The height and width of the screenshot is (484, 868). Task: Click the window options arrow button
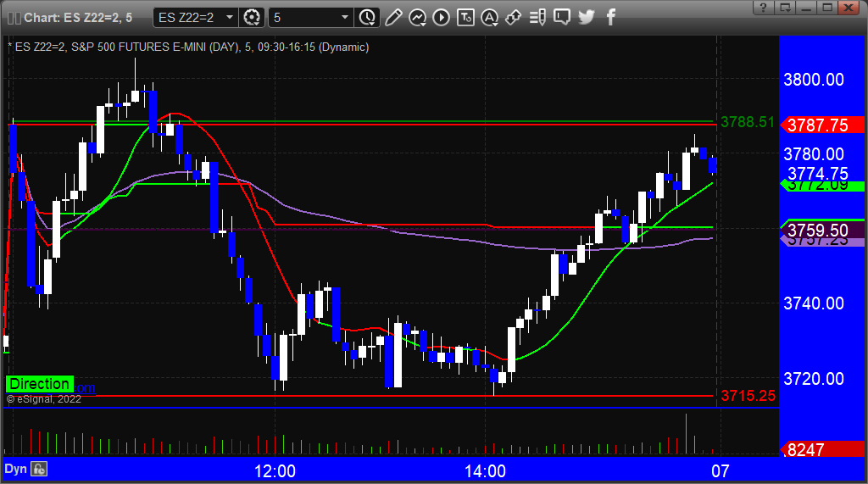click(x=785, y=7)
